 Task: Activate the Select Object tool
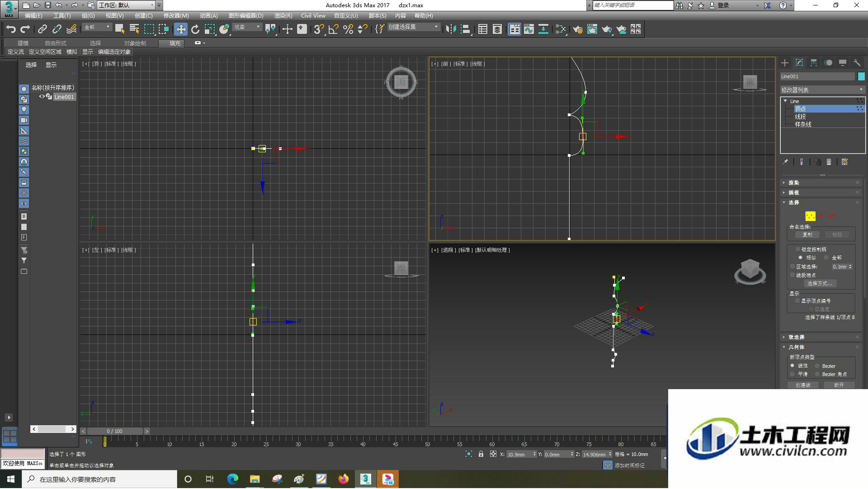[x=120, y=29]
